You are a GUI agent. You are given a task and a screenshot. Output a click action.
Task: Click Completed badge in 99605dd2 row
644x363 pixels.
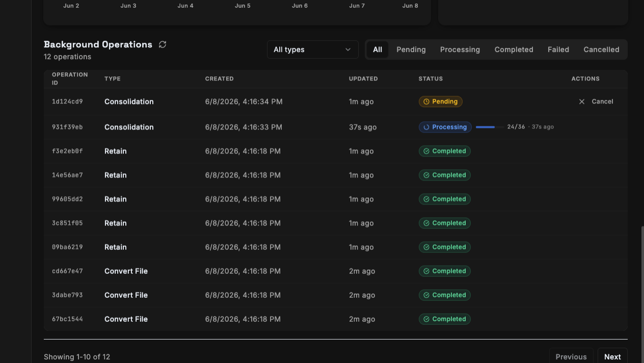tap(445, 199)
